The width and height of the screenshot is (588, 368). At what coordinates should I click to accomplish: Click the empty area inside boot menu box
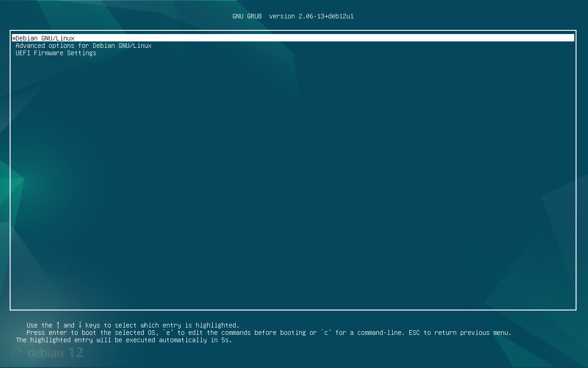(x=293, y=184)
